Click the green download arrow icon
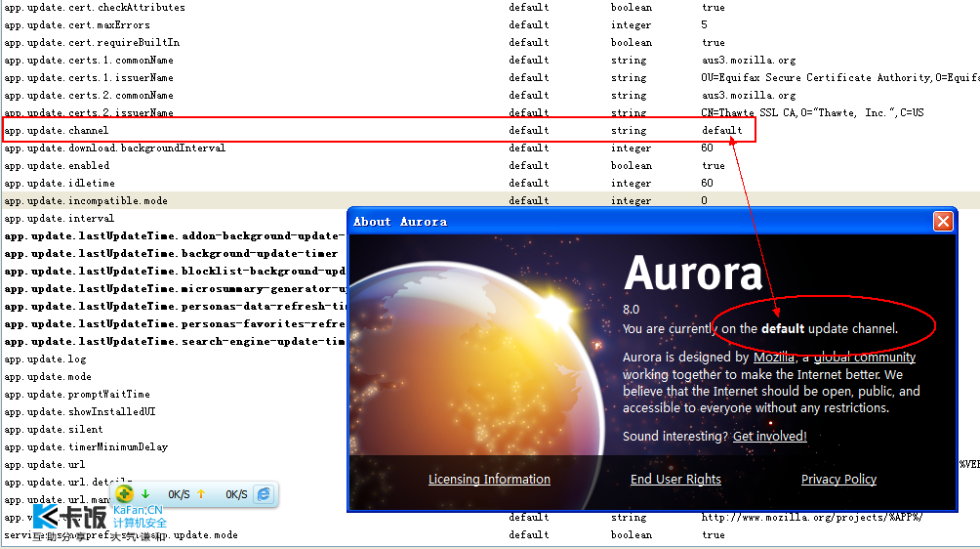This screenshot has width=980, height=549. (x=145, y=494)
